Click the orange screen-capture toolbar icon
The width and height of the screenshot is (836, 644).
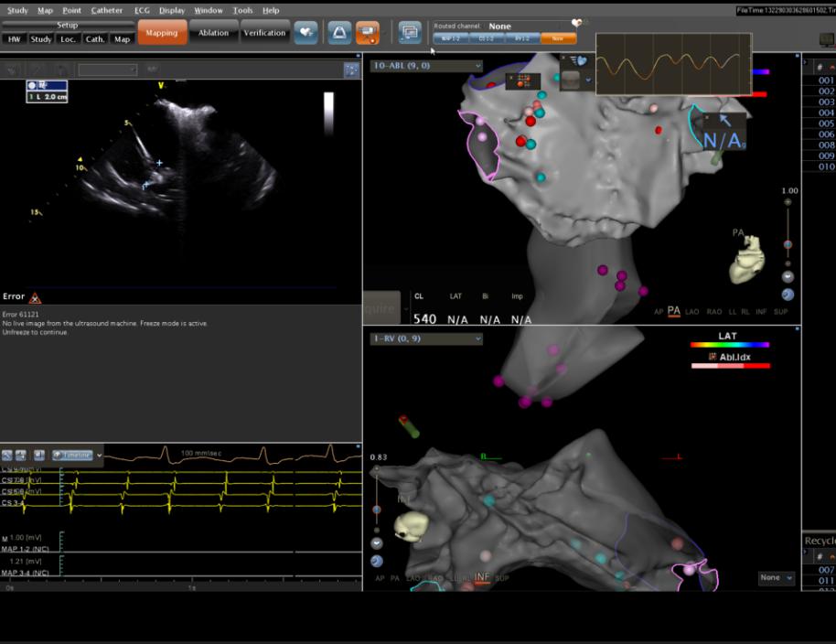[367, 32]
